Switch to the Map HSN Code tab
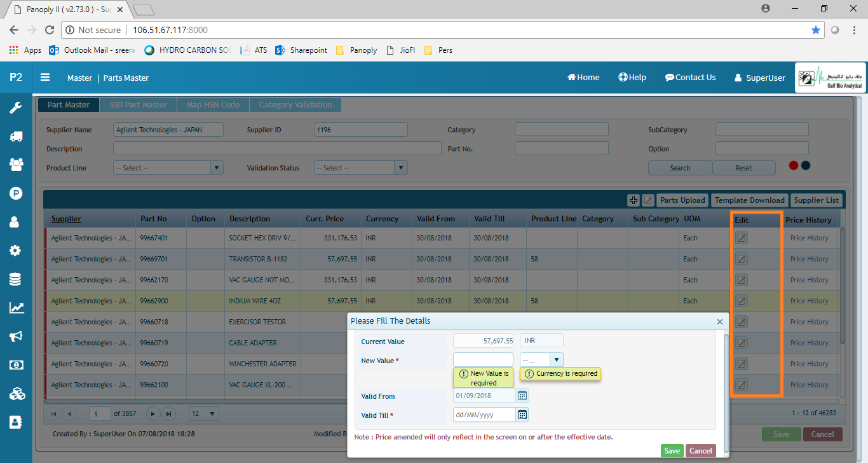 213,105
